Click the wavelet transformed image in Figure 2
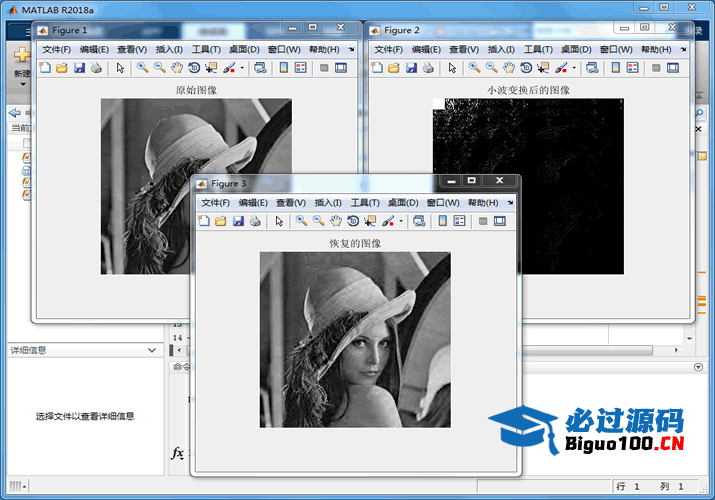The width and height of the screenshot is (715, 500). pos(528,186)
